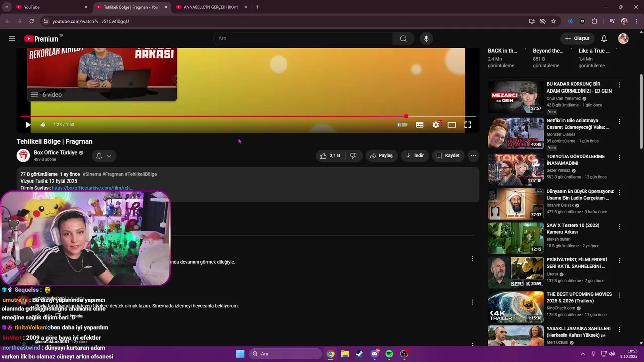
Task: Click the crossed-eye icon in address bar
Action: click(542, 21)
